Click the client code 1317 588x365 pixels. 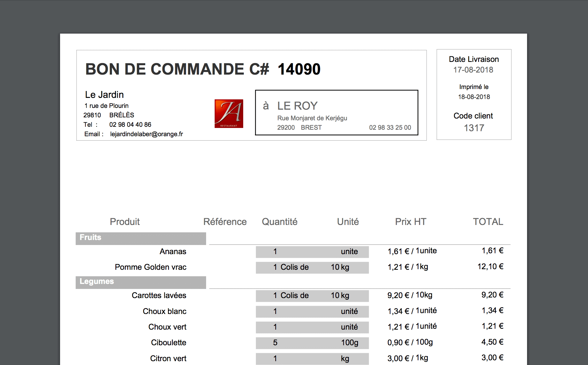coord(474,128)
